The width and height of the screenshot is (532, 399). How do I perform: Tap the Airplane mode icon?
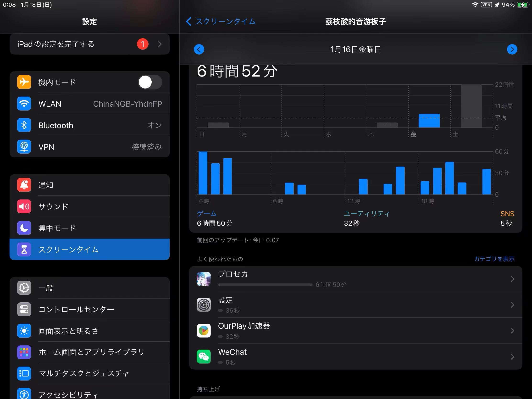(x=24, y=82)
